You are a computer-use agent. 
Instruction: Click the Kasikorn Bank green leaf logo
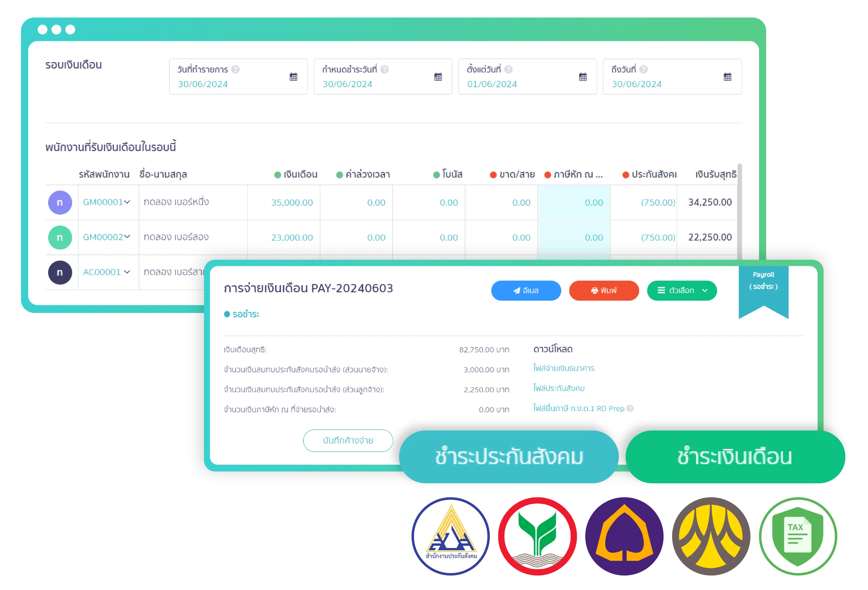click(537, 536)
